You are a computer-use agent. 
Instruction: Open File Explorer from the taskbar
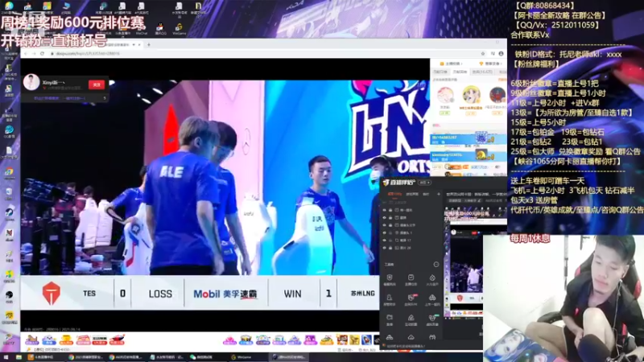19,357
